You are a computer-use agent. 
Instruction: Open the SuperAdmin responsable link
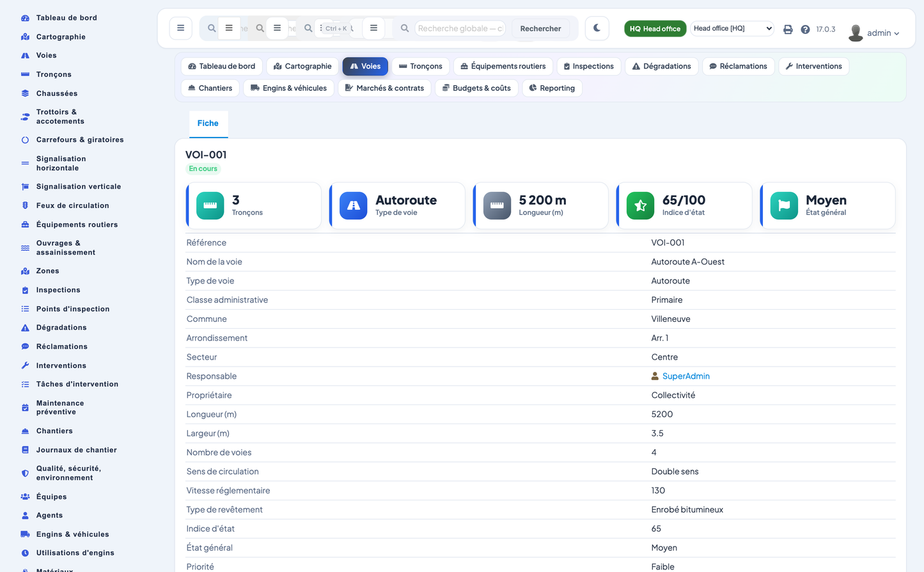pos(685,376)
